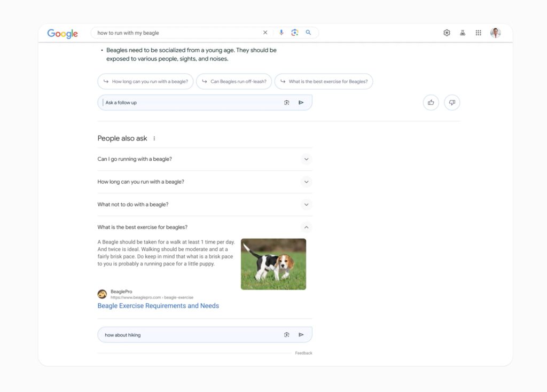Expand 'How long can you run with a beagle?' question
Screen dimensions: 547x392
tap(306, 182)
